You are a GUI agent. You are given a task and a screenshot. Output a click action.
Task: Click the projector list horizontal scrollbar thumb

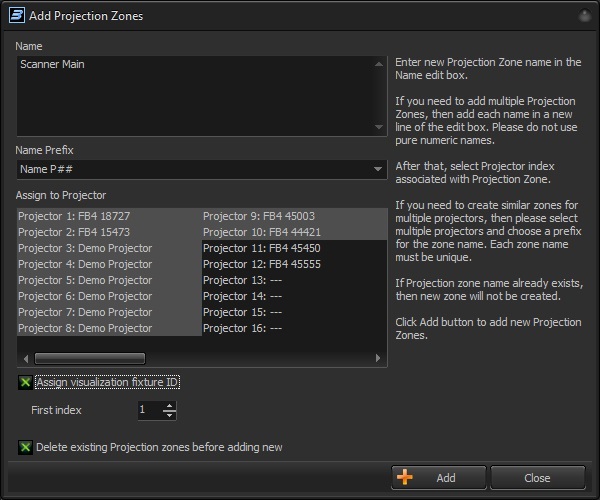(90, 358)
